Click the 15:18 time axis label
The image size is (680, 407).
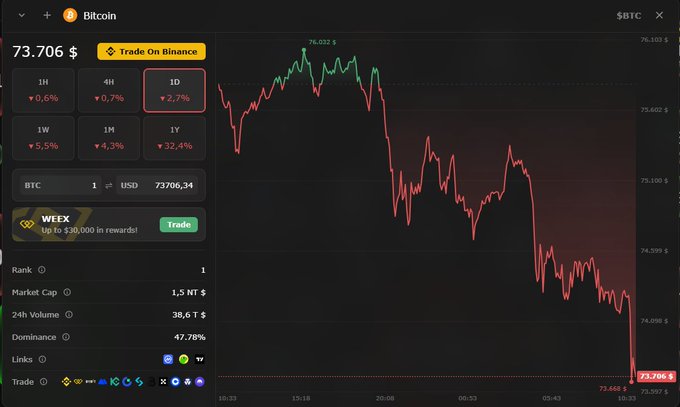coord(301,398)
